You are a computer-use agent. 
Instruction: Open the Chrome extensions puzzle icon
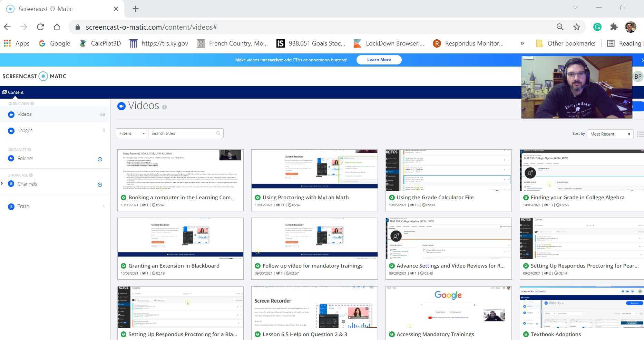point(614,27)
